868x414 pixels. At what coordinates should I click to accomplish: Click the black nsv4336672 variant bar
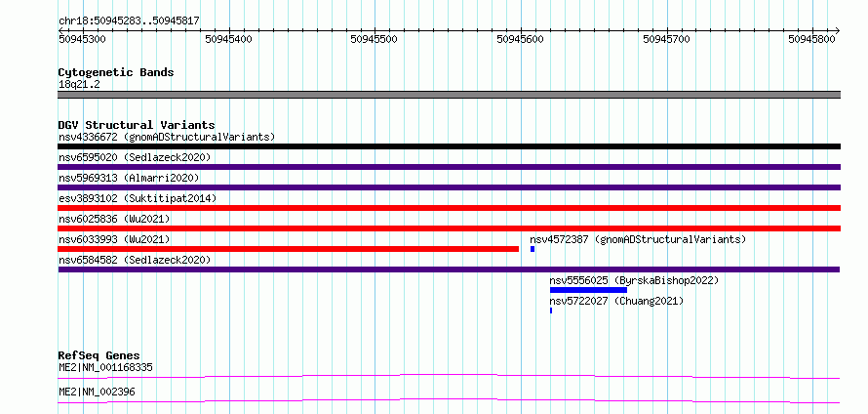click(x=449, y=146)
